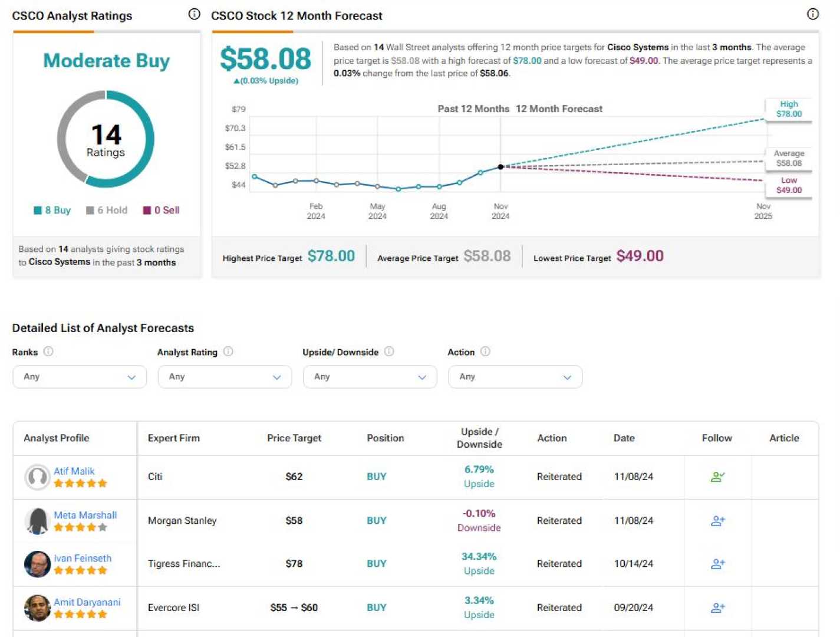Click the 10/14/24 date cell
840x637 pixels.
pyautogui.click(x=634, y=564)
